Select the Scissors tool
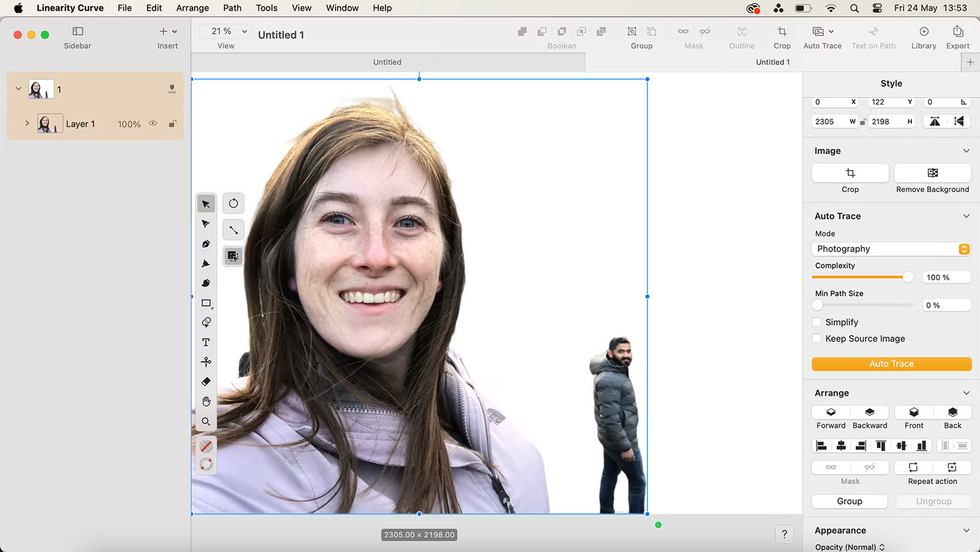This screenshot has width=980, height=552. click(206, 362)
